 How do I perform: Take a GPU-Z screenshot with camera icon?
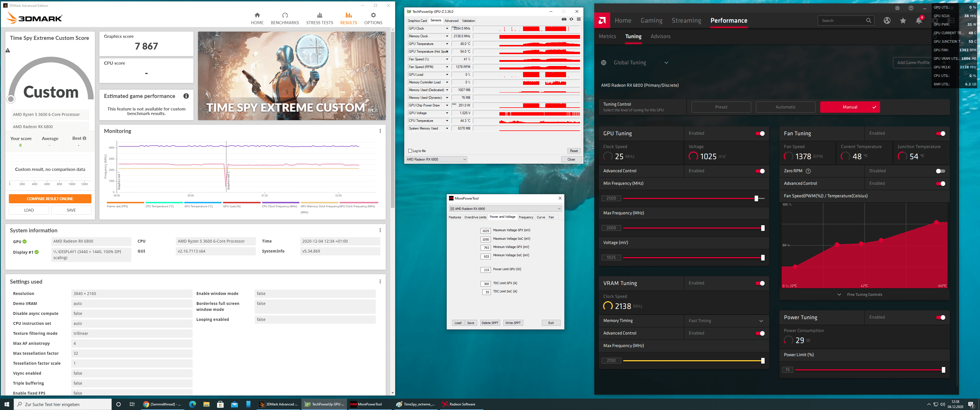(x=564, y=19)
